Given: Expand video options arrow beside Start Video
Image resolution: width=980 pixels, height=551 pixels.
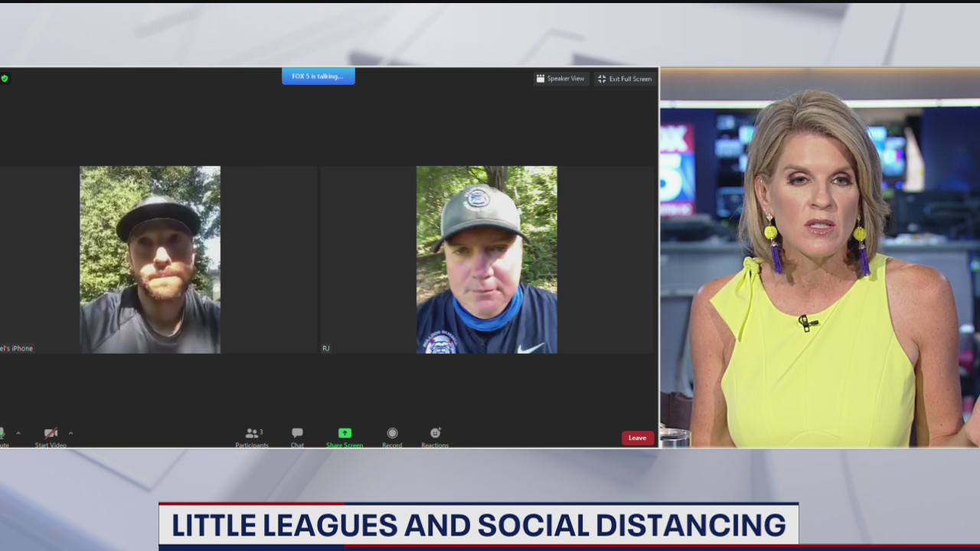Looking at the screenshot, I should pyautogui.click(x=70, y=433).
